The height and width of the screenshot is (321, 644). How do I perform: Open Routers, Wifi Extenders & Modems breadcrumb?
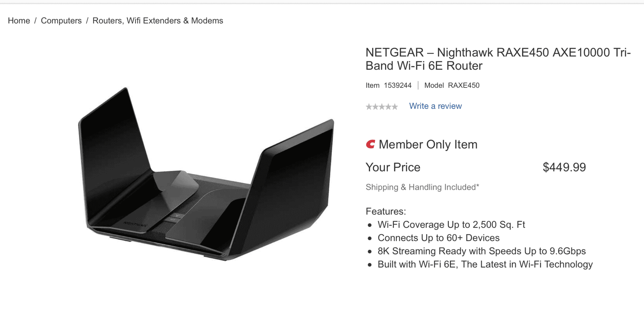pyautogui.click(x=158, y=21)
